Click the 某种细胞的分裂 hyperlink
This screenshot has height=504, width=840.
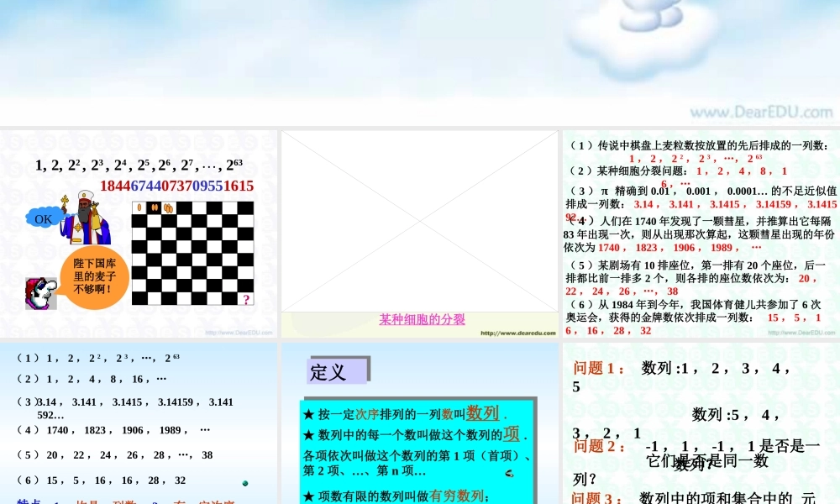[x=422, y=320]
